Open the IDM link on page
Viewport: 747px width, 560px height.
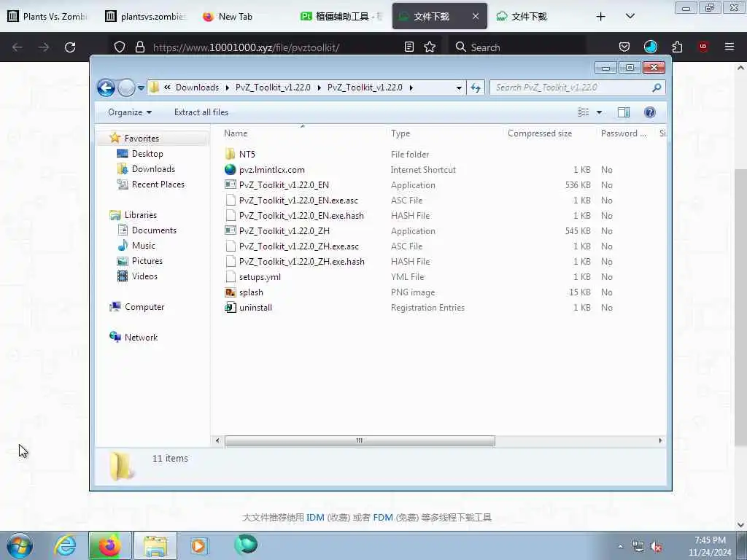315,518
